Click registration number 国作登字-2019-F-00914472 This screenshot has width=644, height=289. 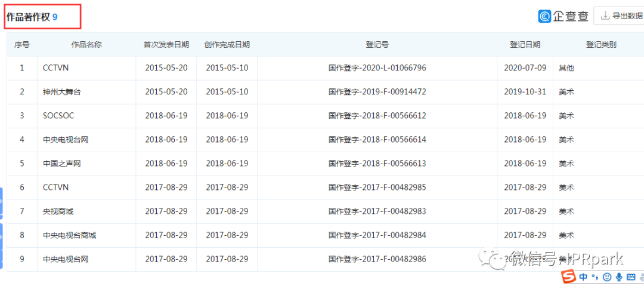click(x=377, y=92)
